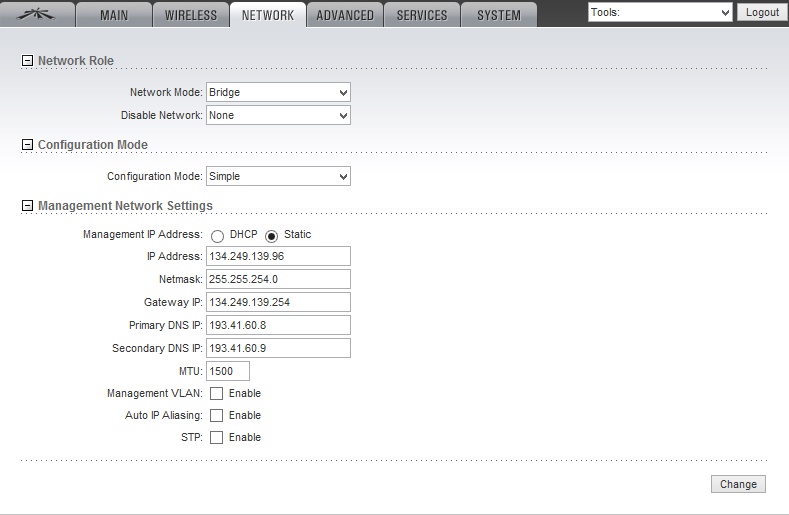The height and width of the screenshot is (515, 789).
Task: Collapse the Network Role section
Action: (27, 60)
